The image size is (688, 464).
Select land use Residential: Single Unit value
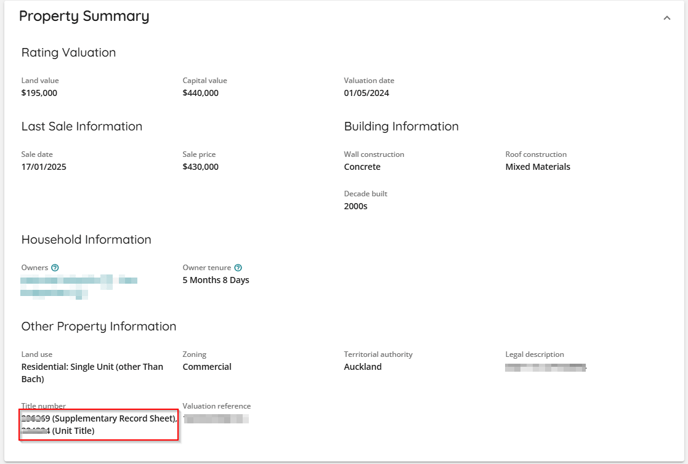coord(92,373)
